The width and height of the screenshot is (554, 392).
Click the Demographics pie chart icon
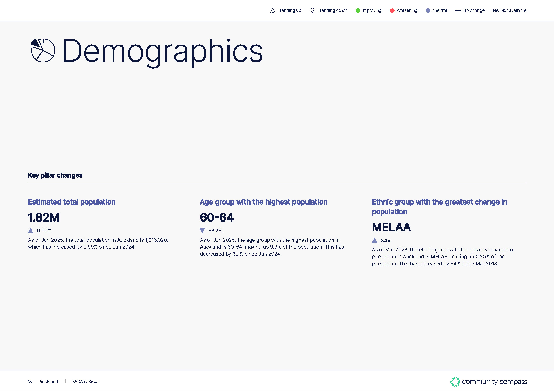pos(43,50)
